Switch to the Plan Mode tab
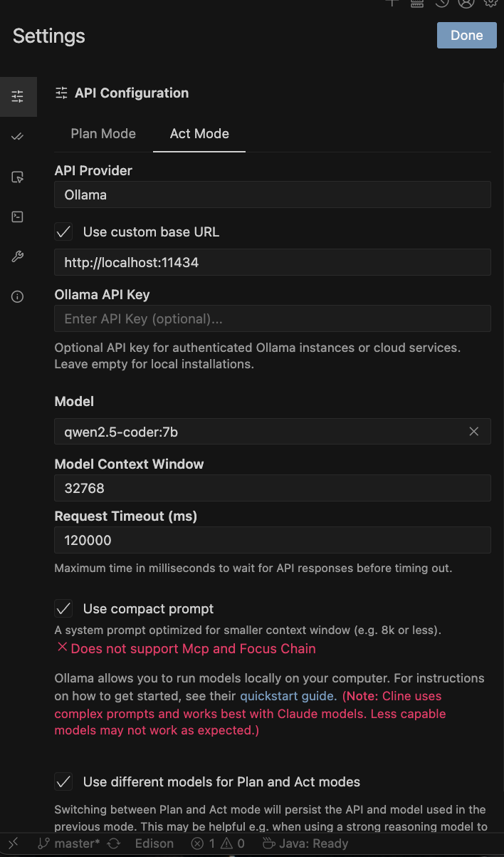Viewport: 504px width, 857px height. (x=103, y=134)
